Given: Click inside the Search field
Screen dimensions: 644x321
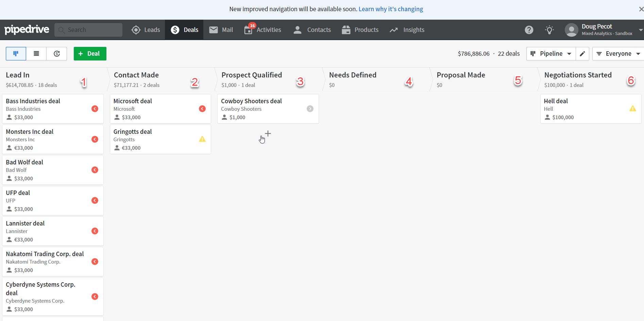Looking at the screenshot, I should [88, 30].
